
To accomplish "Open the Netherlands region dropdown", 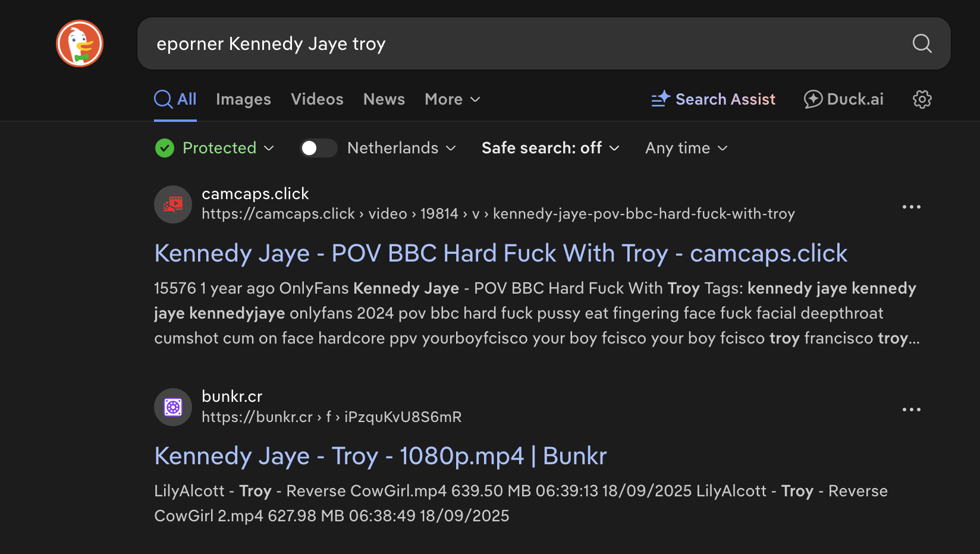I will 401,148.
